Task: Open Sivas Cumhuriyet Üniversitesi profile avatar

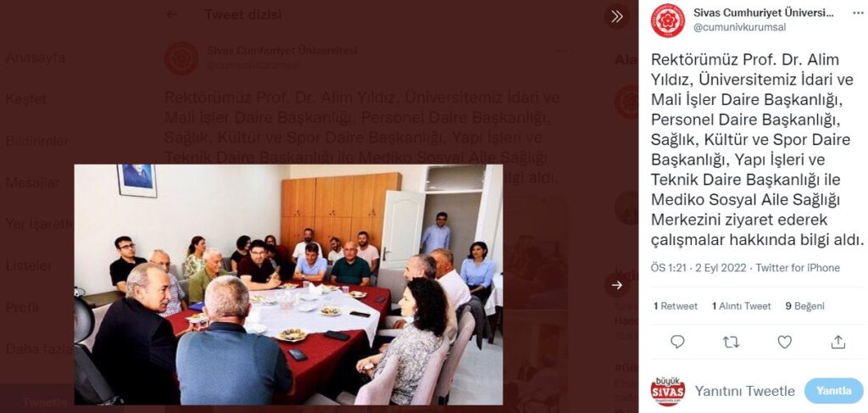Action: click(x=668, y=20)
